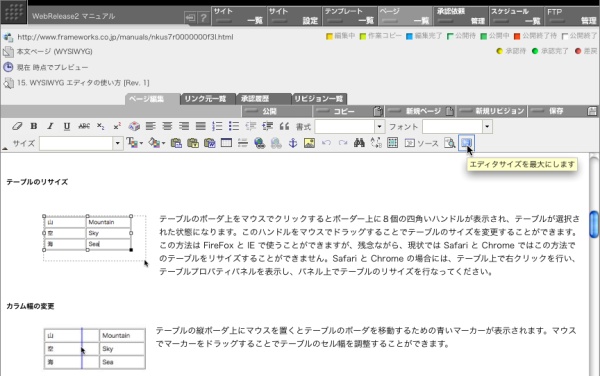Switch to the 承認履歴 tab
Image resolution: width=600 pixels, height=376 pixels.
click(264, 99)
